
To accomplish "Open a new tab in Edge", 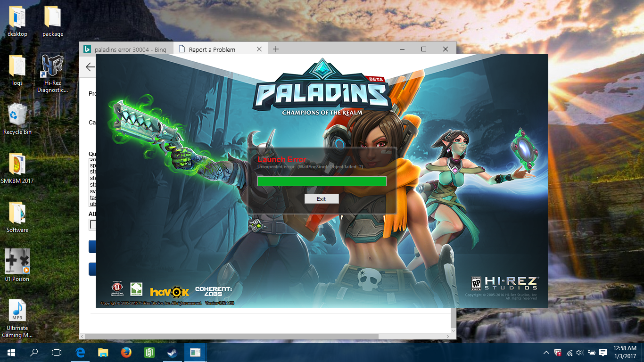I will click(276, 49).
